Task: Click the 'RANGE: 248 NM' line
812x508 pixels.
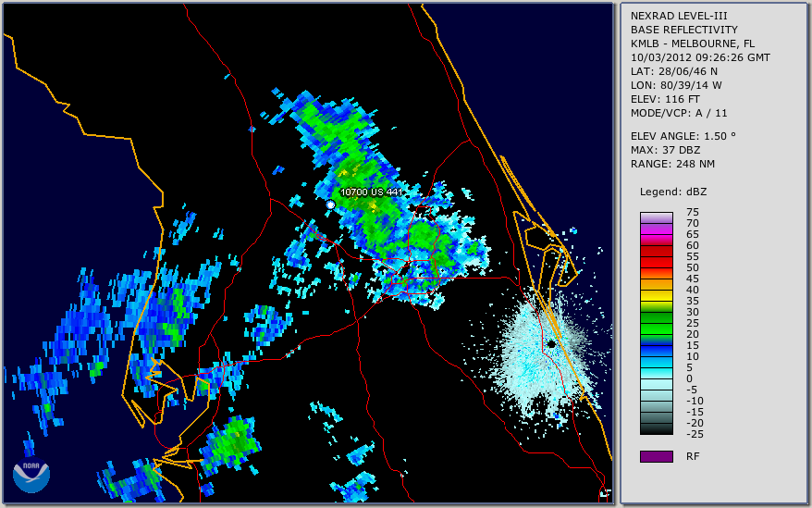Action: (x=672, y=165)
